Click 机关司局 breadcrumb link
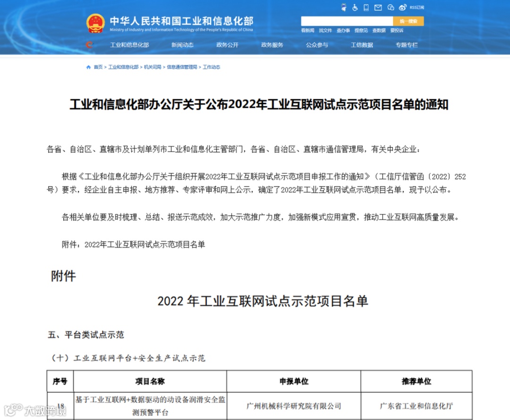 pyautogui.click(x=153, y=67)
